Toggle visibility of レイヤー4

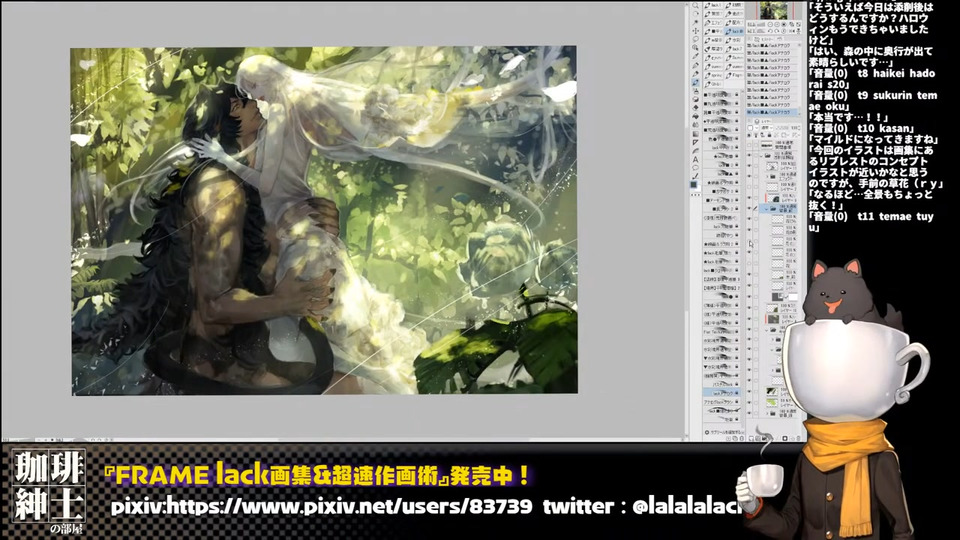coord(749,319)
